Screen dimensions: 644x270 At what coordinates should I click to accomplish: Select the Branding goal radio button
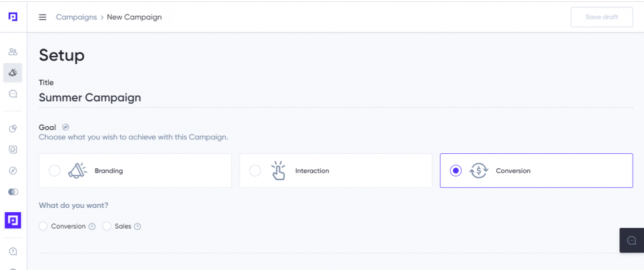55,171
